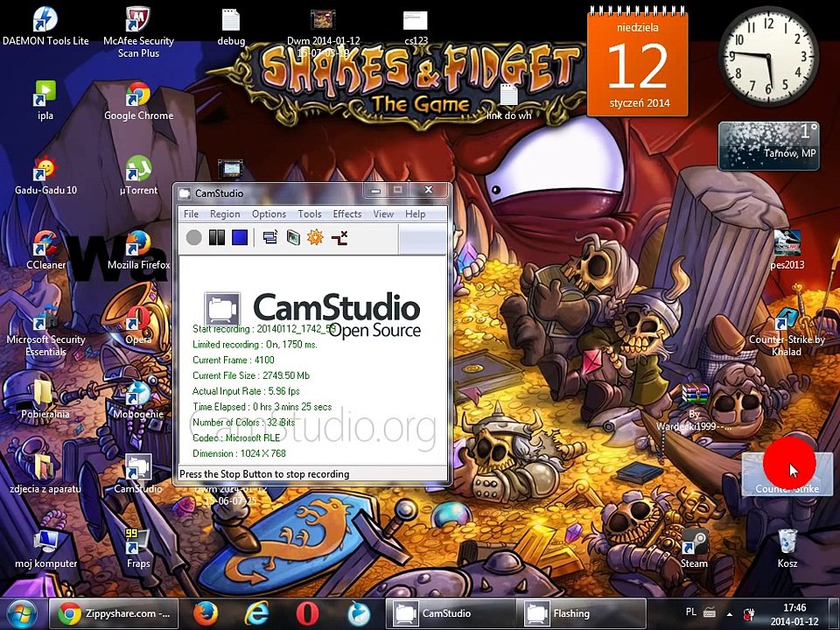840x630 pixels.
Task: Open the Tools menu
Action: [310, 213]
